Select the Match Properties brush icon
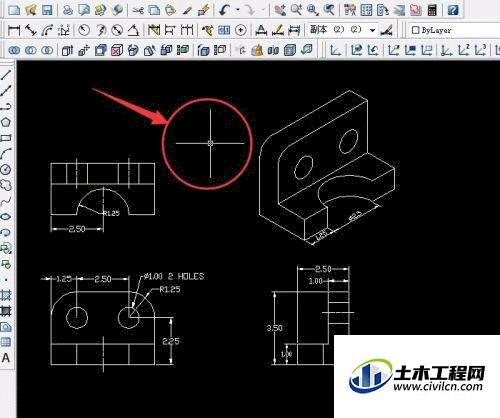This screenshot has width=500, height=418. pyautogui.click(x=187, y=10)
